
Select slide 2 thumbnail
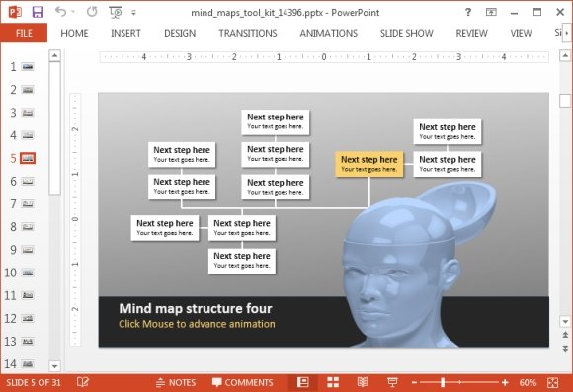pyautogui.click(x=28, y=90)
